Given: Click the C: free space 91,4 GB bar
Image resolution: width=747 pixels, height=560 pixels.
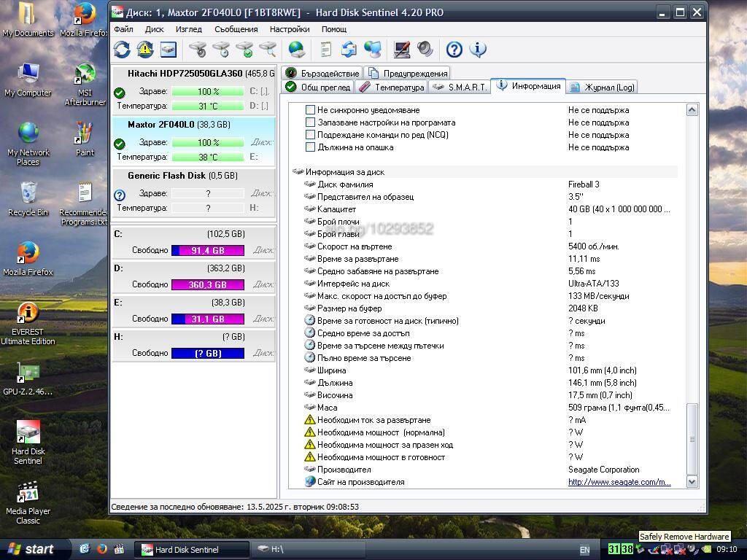Looking at the screenshot, I should coord(208,251).
